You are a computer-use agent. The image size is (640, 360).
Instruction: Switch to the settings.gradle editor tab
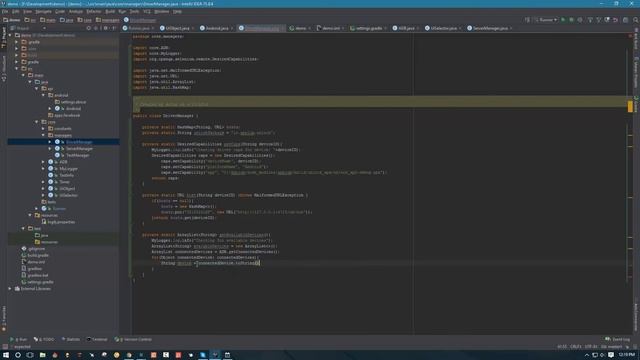click(368, 28)
